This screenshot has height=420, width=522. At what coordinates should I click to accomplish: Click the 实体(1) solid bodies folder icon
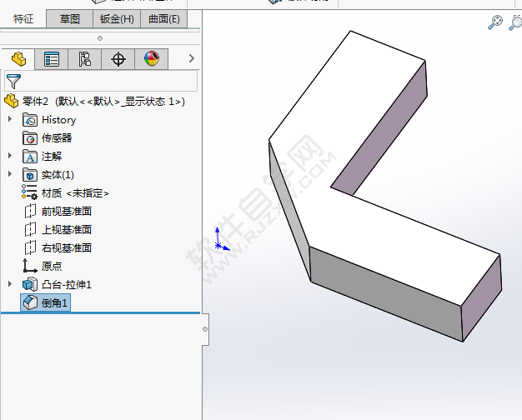30,175
